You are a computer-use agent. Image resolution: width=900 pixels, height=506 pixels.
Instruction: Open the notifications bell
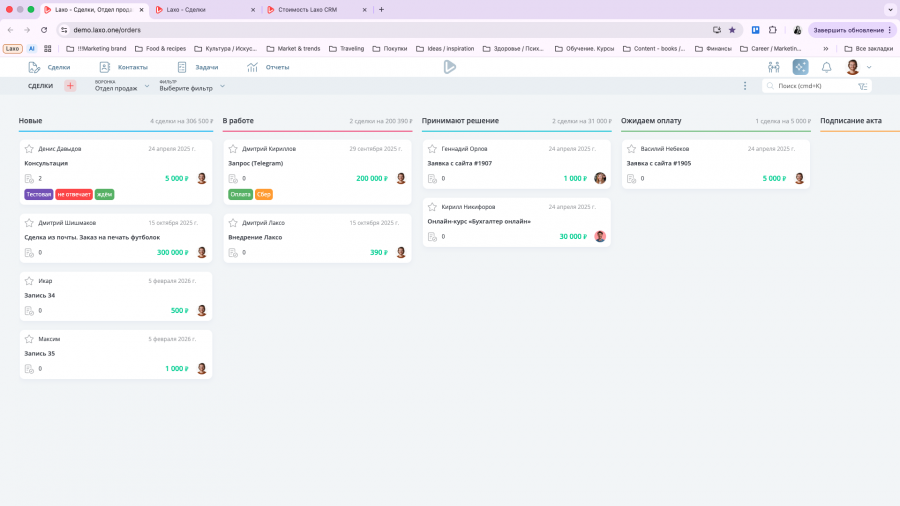[826, 67]
